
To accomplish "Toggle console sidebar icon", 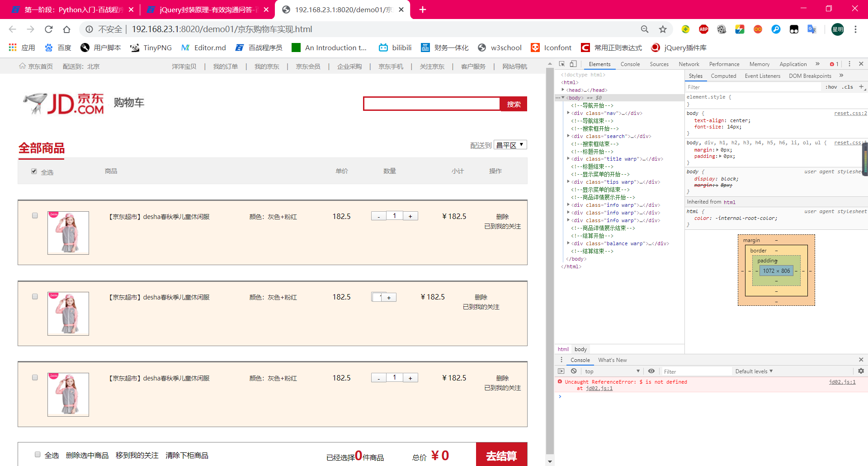I will 561,371.
